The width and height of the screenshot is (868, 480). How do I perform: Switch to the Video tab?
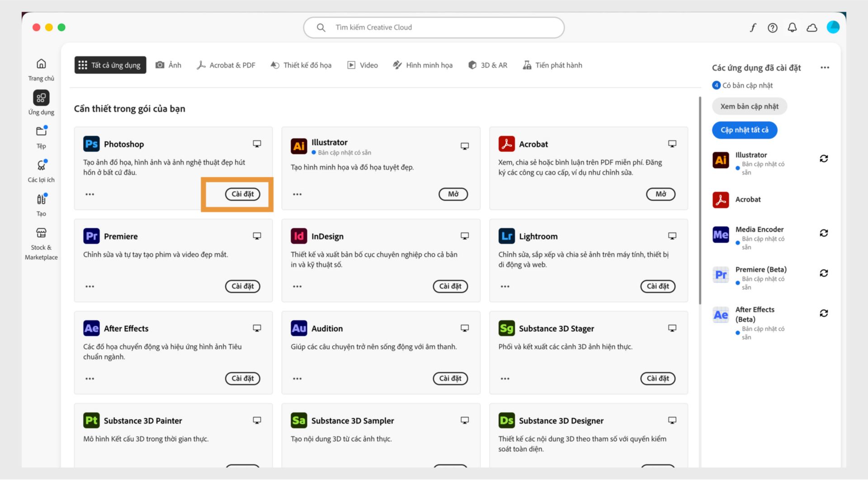point(363,65)
